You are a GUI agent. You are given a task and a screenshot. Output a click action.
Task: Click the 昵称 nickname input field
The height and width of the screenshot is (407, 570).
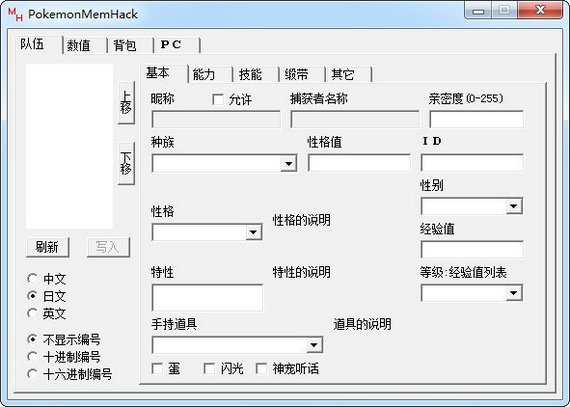pos(216,119)
